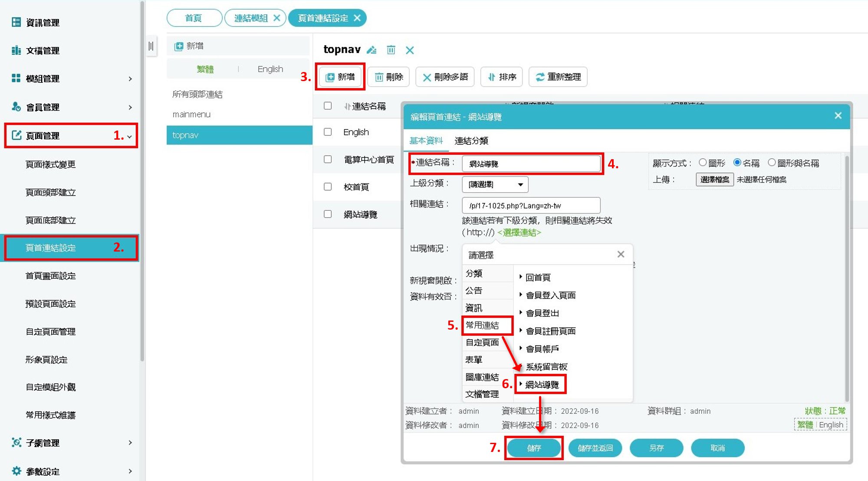
Task: Toggle the select-all checkbox in table header
Action: [328, 106]
